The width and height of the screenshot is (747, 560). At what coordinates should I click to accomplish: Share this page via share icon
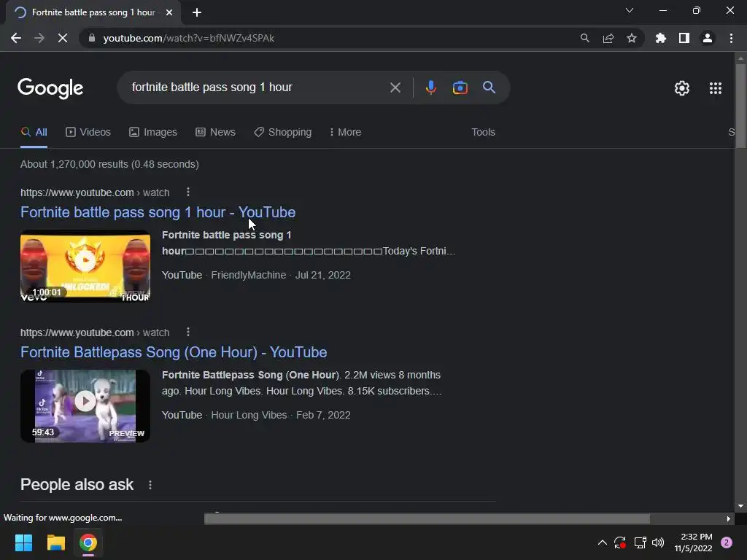[608, 38]
